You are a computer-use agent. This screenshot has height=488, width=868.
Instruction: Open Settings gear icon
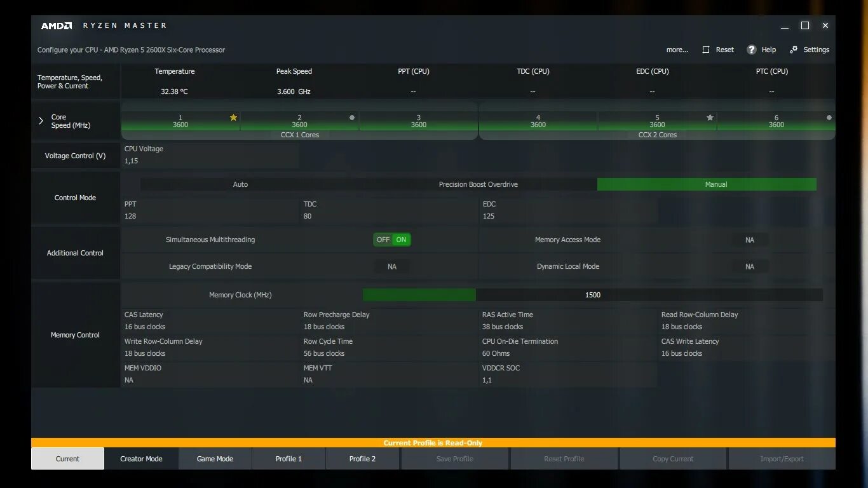[x=794, y=50]
